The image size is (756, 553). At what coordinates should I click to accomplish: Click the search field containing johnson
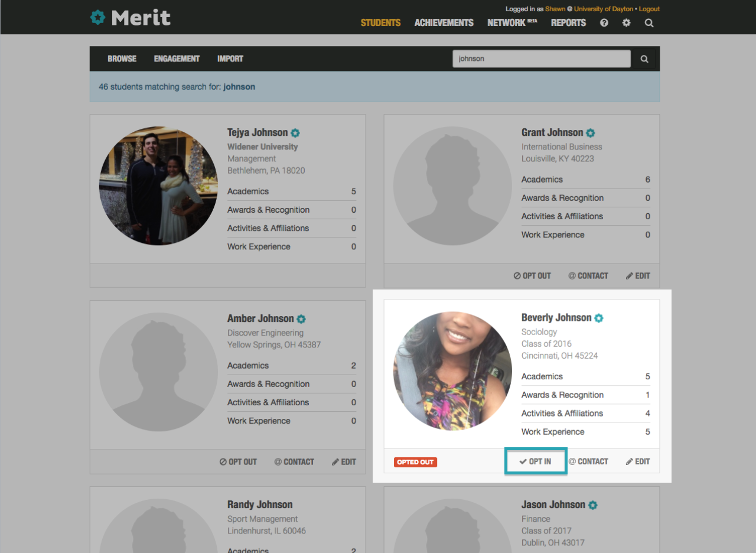pyautogui.click(x=542, y=59)
